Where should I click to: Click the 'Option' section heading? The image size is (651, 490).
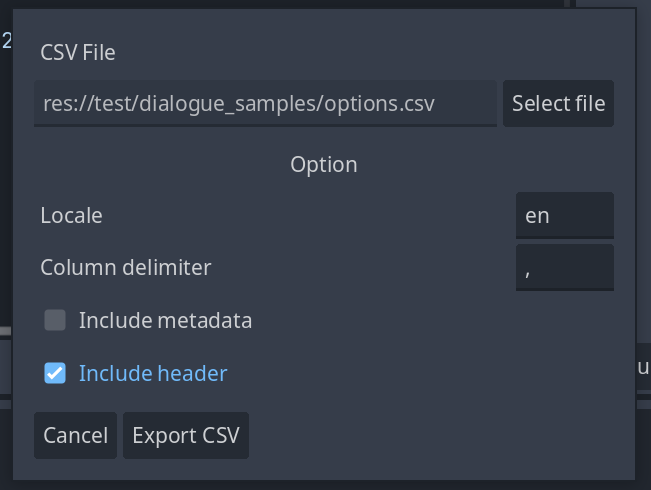click(324, 163)
